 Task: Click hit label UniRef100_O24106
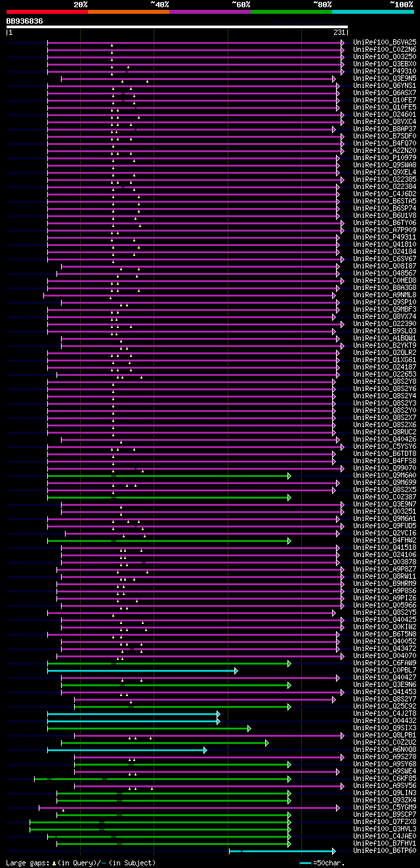(x=385, y=554)
